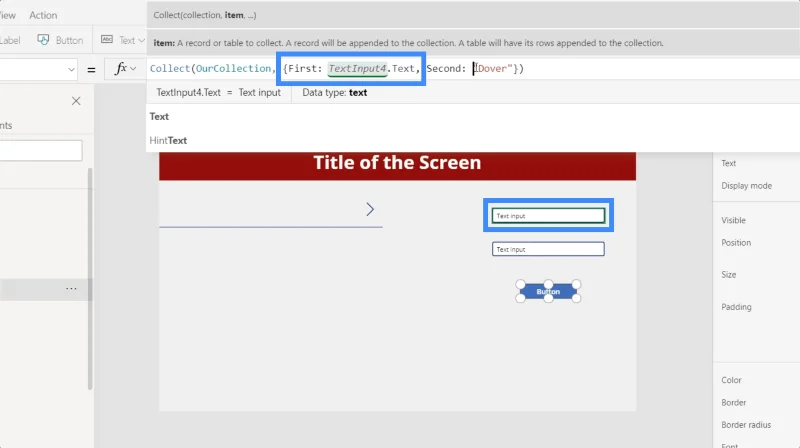The height and width of the screenshot is (448, 800).
Task: Click the Border property
Action: [x=734, y=403]
